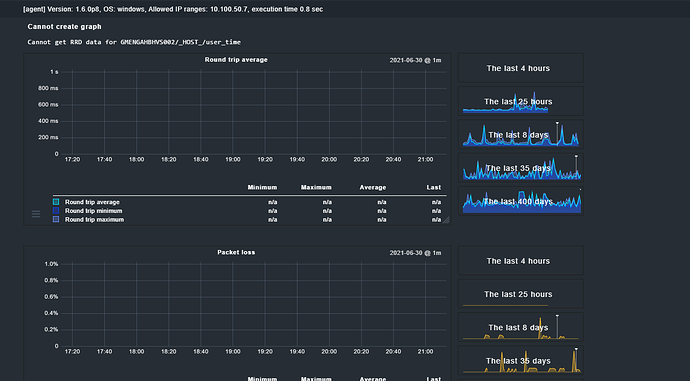Click the agent version status line
This screenshot has height=381, width=690.
tap(173, 9)
